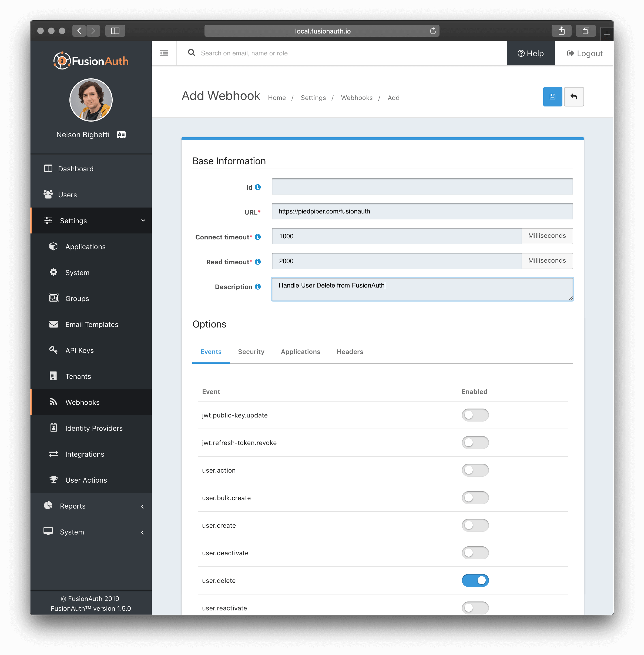The width and height of the screenshot is (644, 655).
Task: Expand the Reports menu
Action: tap(91, 506)
